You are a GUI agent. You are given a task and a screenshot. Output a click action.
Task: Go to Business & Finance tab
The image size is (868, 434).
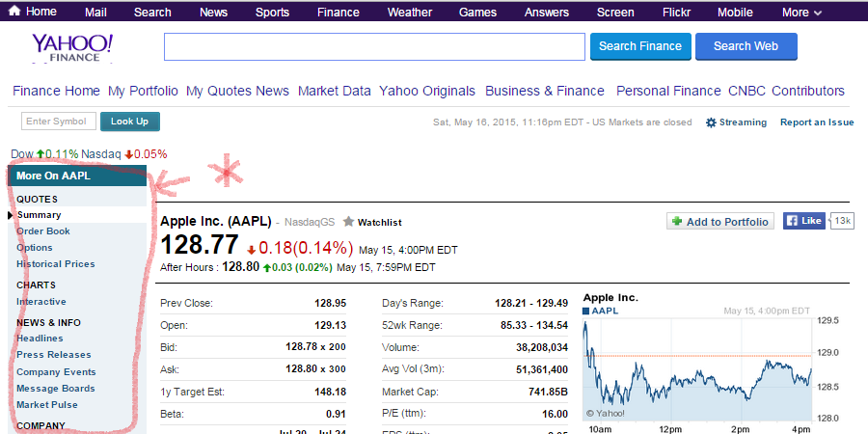(545, 91)
